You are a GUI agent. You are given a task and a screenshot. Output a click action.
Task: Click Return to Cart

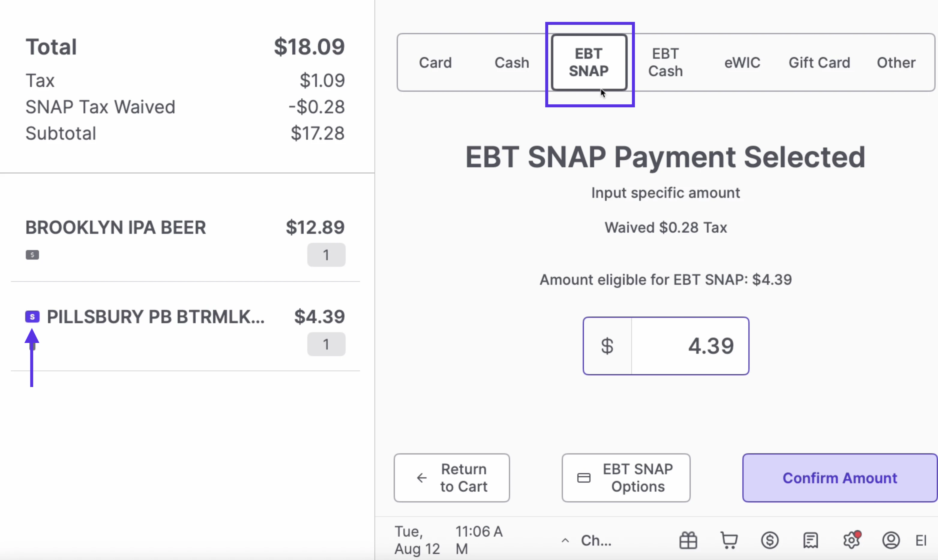click(452, 477)
